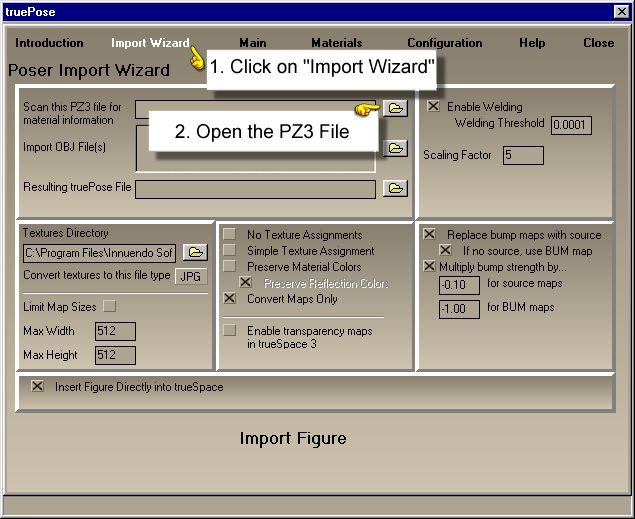
Task: Toggle the Convert Maps Only checkbox
Action: (x=229, y=299)
